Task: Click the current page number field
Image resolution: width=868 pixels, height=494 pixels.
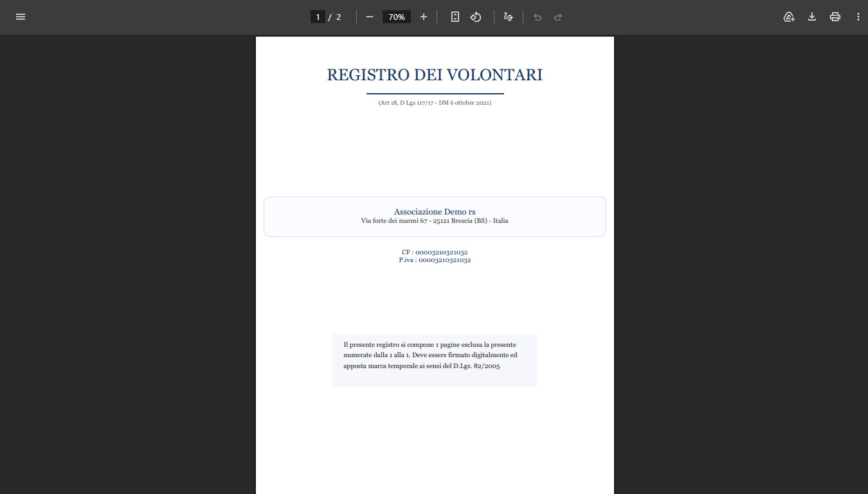Action: 318,17
